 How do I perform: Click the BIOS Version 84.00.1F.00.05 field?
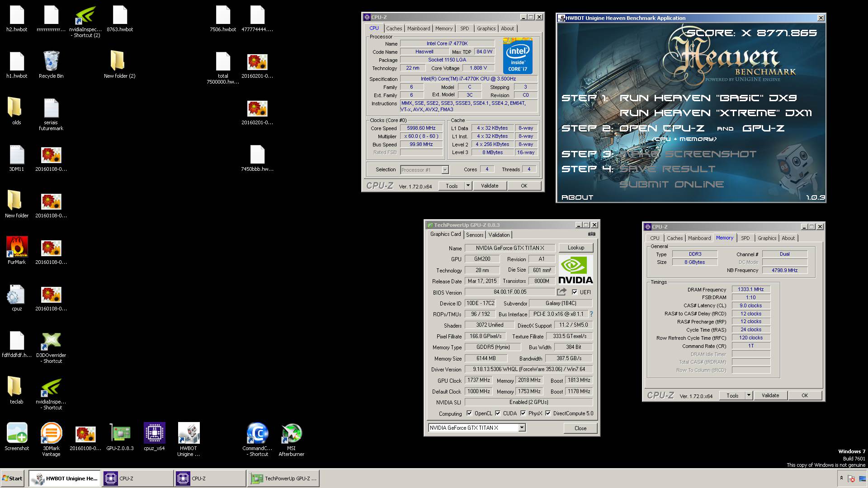pos(510,292)
